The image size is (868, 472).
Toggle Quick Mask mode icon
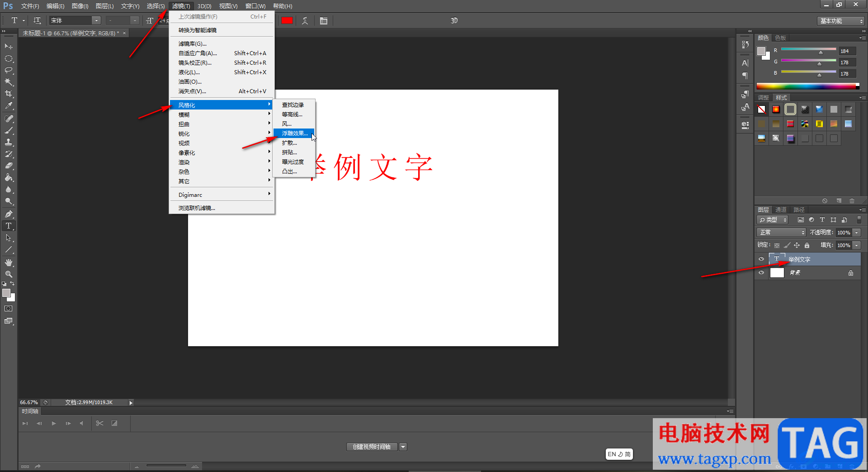click(9, 309)
